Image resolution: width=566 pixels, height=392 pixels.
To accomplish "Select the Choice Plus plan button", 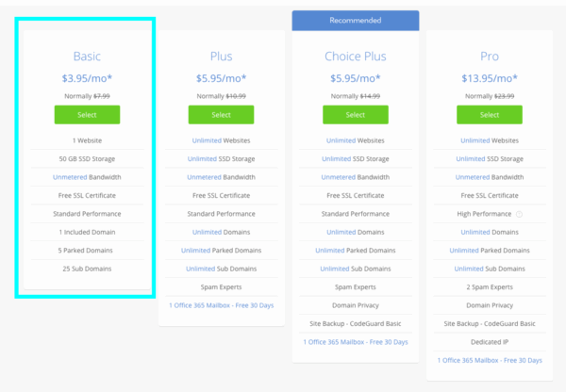I will (356, 115).
